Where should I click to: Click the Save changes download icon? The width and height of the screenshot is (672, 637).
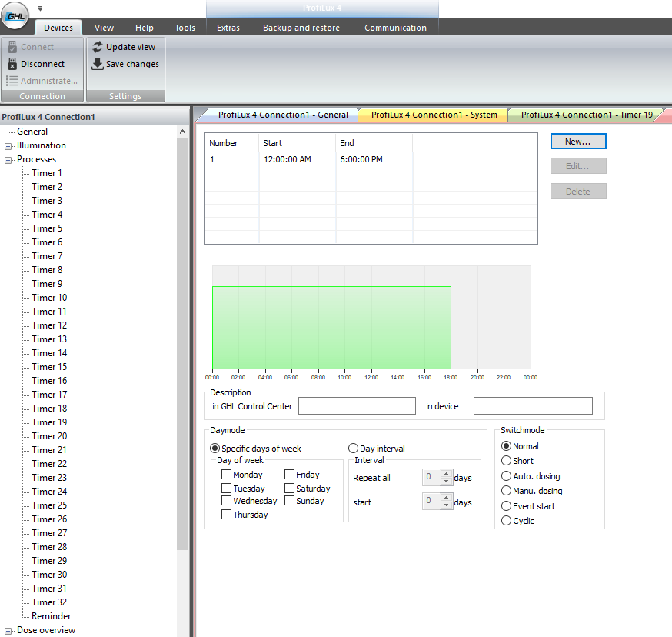(98, 64)
